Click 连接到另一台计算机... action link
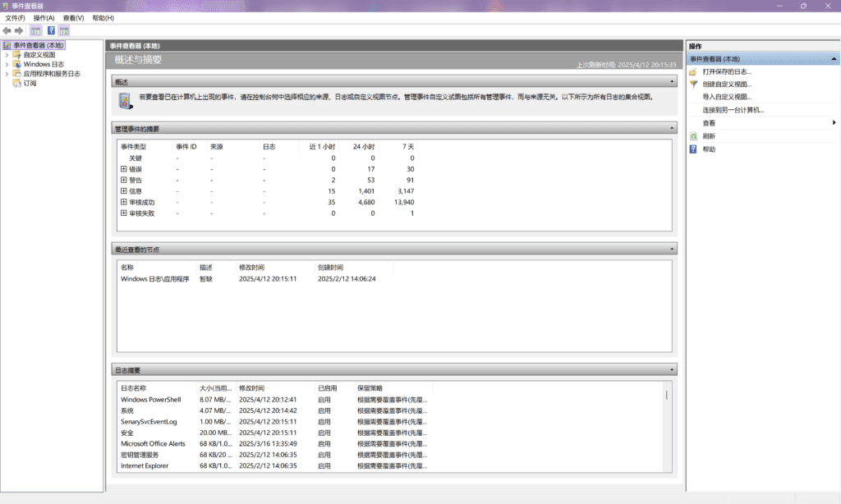 click(733, 110)
